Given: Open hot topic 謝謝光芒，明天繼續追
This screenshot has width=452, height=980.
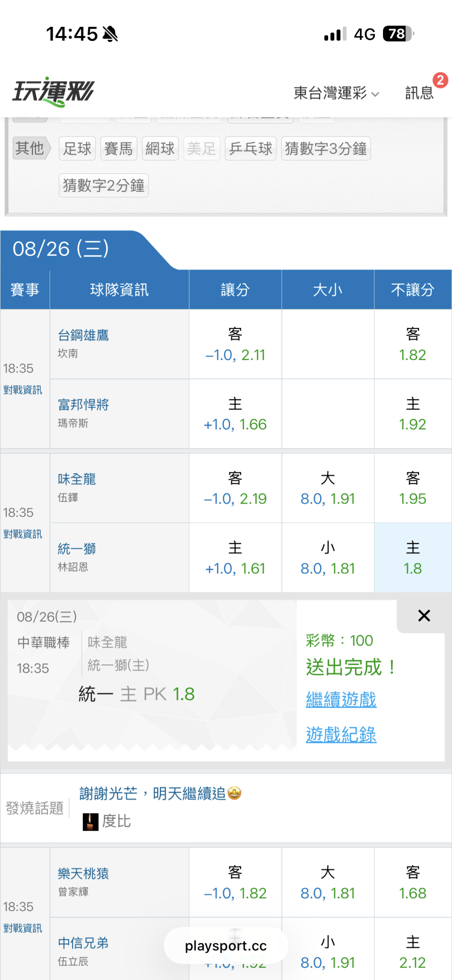Looking at the screenshot, I should coord(152,793).
